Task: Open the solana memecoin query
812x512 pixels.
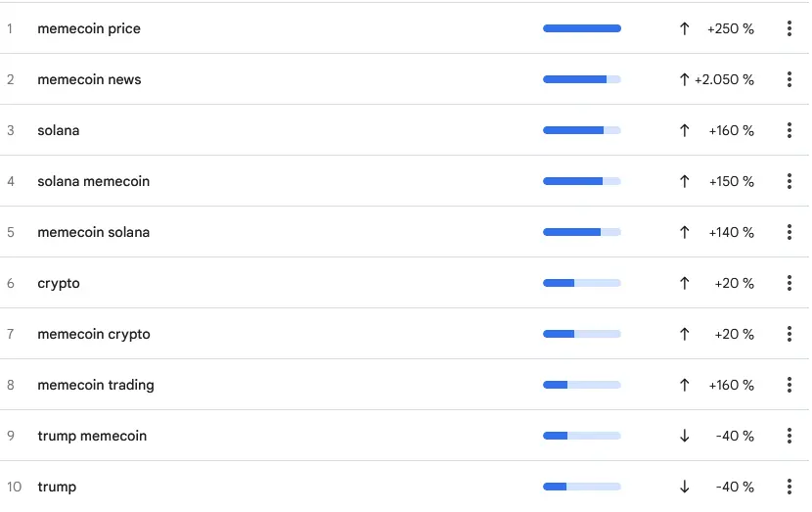Action: tap(94, 181)
